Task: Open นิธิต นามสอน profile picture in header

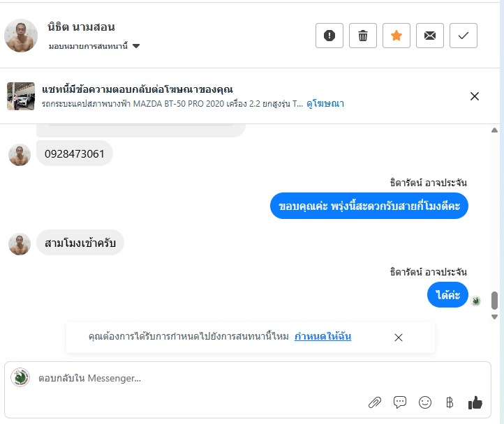Action: pos(21,36)
